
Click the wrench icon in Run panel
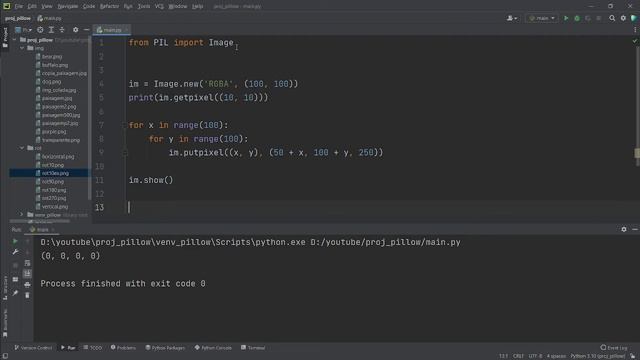[15, 252]
